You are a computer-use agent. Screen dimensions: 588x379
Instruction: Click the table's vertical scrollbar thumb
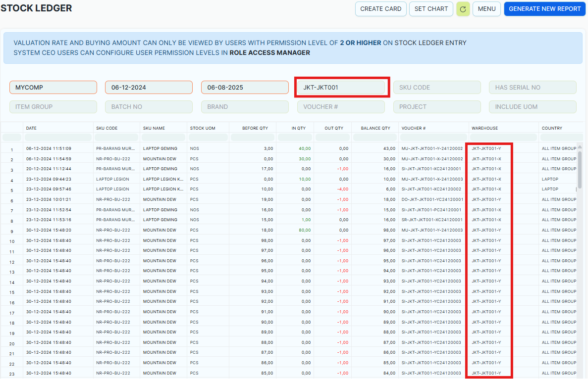[580, 169]
